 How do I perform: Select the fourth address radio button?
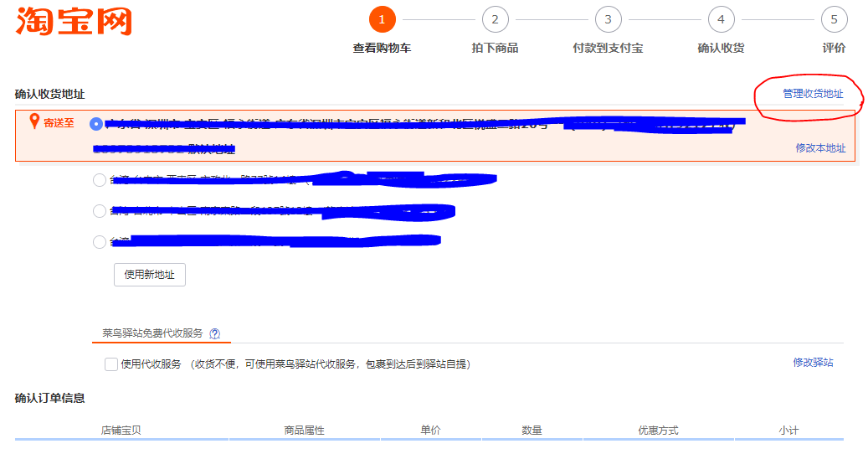click(x=99, y=242)
